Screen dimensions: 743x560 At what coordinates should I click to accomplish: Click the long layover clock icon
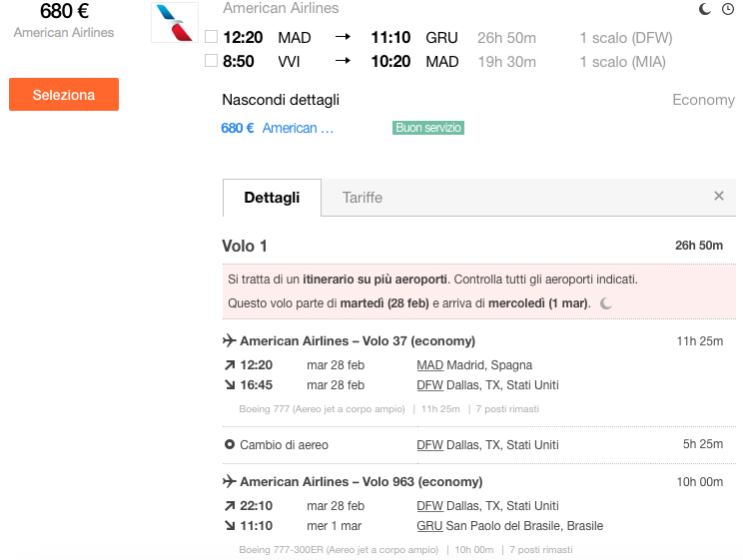click(x=728, y=9)
